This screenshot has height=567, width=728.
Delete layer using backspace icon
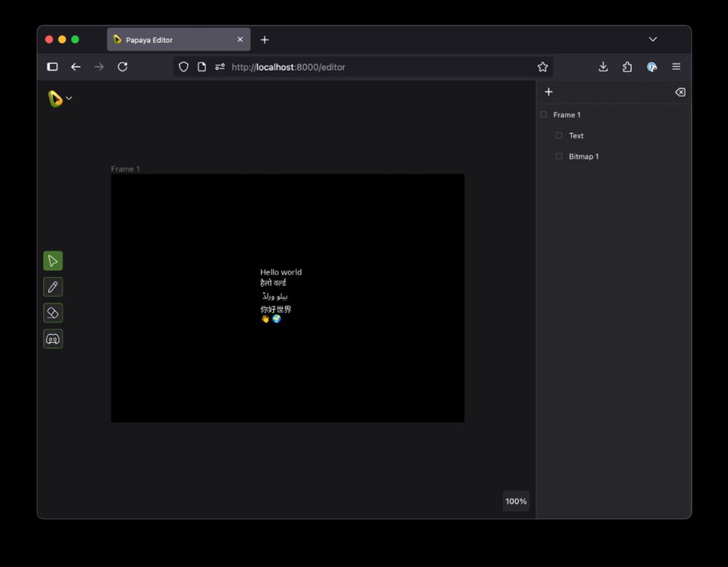click(680, 92)
